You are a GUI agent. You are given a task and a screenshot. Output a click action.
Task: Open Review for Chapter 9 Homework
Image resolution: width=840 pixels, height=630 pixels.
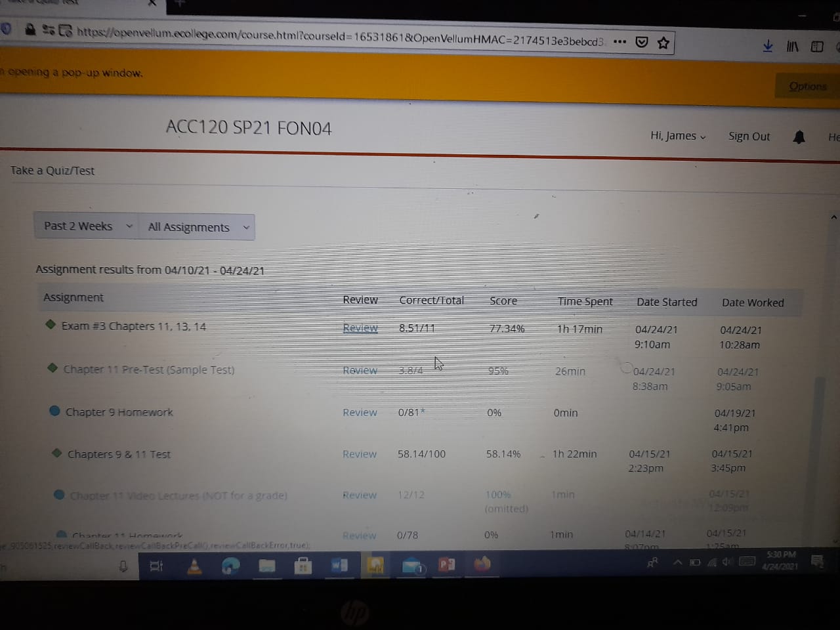[360, 412]
